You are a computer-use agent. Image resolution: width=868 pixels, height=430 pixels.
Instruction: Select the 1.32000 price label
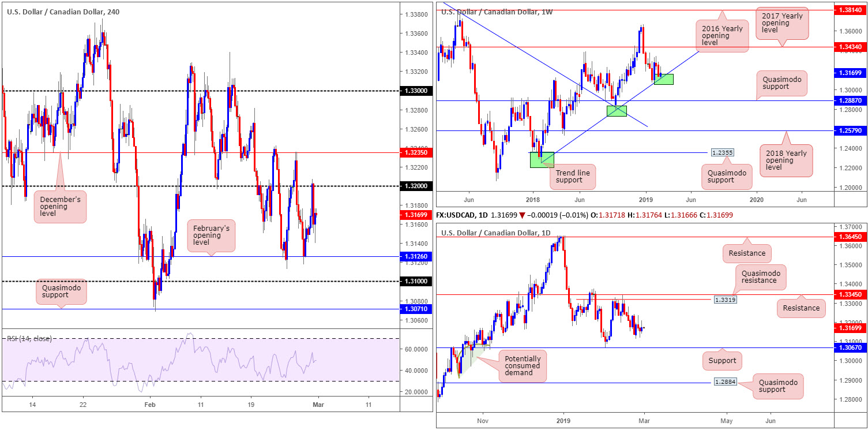pos(416,186)
